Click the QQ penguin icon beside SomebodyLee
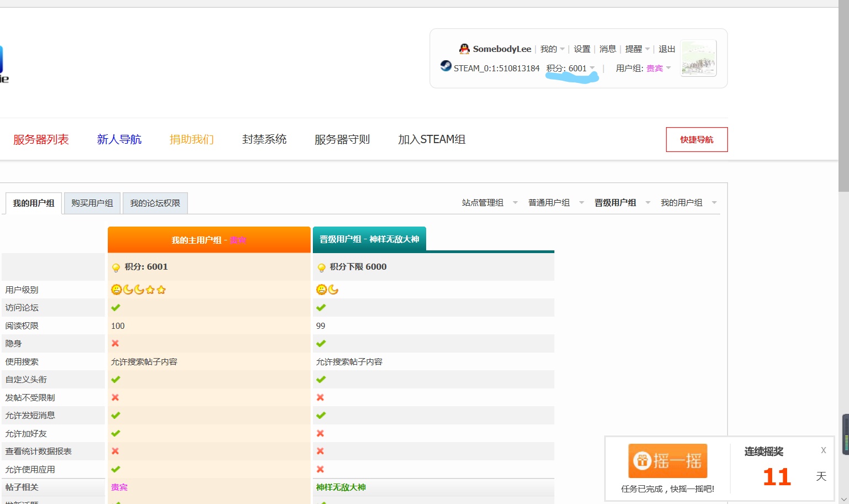849x504 pixels. coord(464,49)
